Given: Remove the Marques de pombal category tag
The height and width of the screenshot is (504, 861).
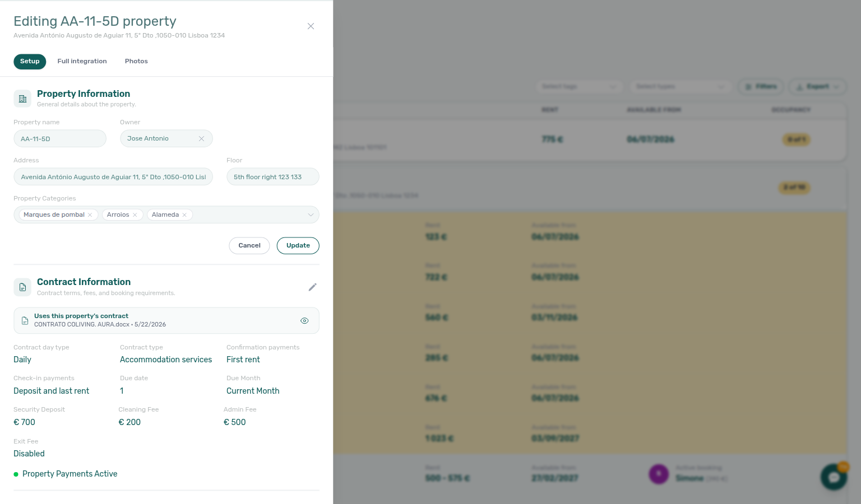Looking at the screenshot, I should [90, 215].
